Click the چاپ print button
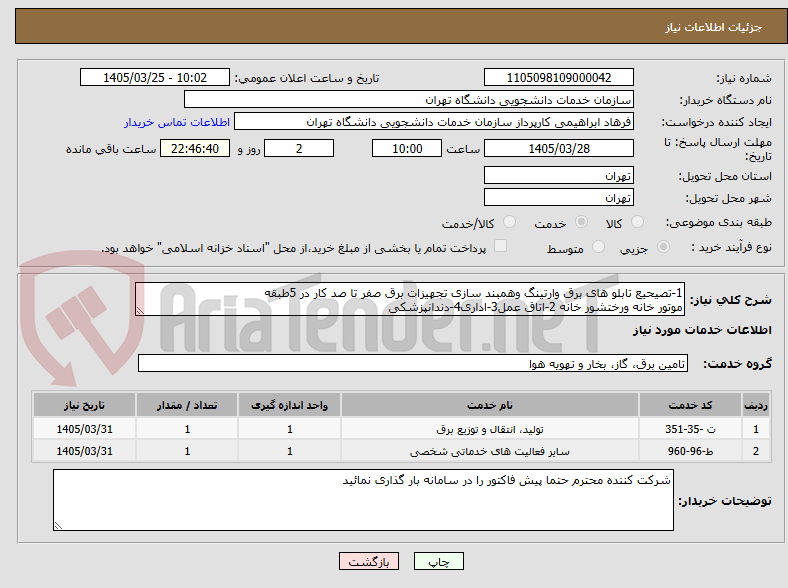This screenshot has height=588, width=788. (x=438, y=561)
